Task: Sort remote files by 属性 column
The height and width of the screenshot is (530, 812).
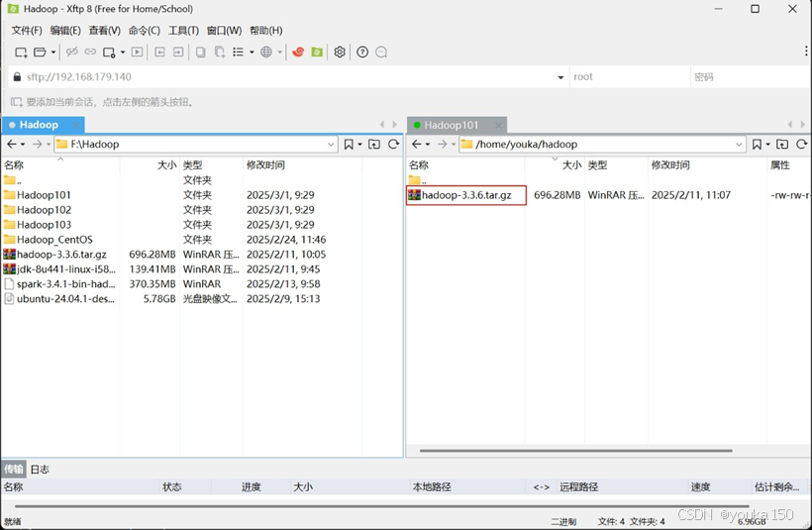Action: 780,165
